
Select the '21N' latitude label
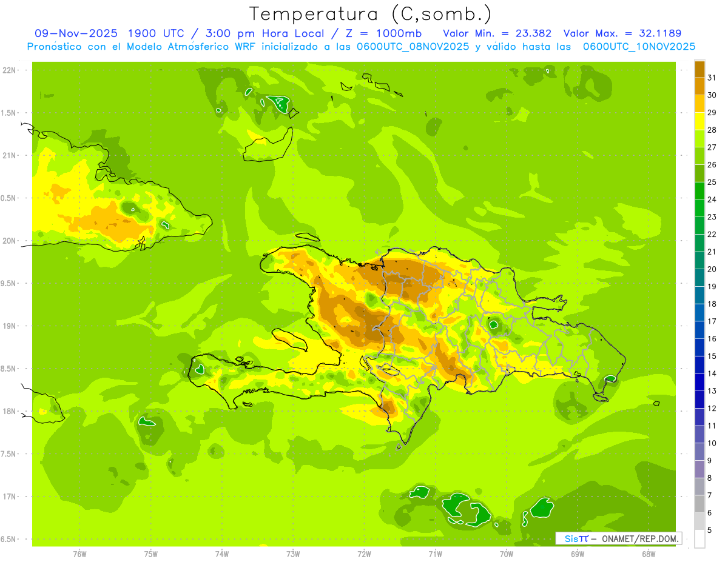pos(9,155)
